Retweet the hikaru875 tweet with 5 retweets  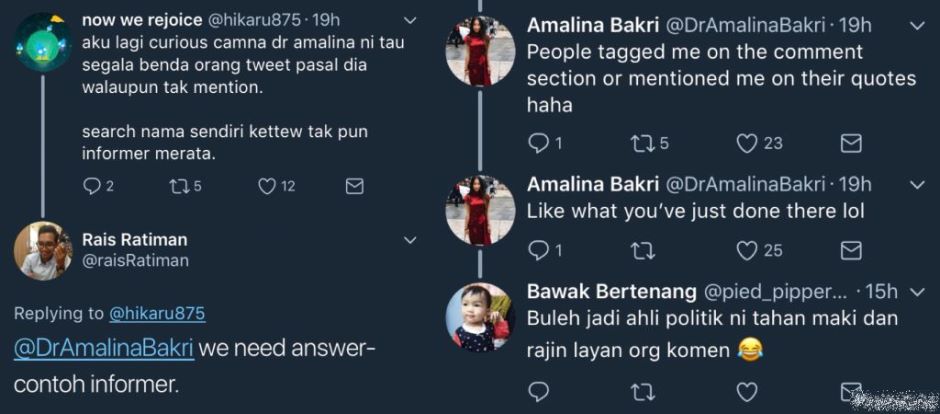coord(180,186)
